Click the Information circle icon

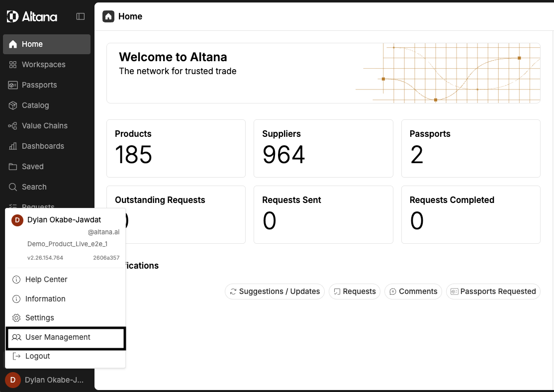[16, 299]
